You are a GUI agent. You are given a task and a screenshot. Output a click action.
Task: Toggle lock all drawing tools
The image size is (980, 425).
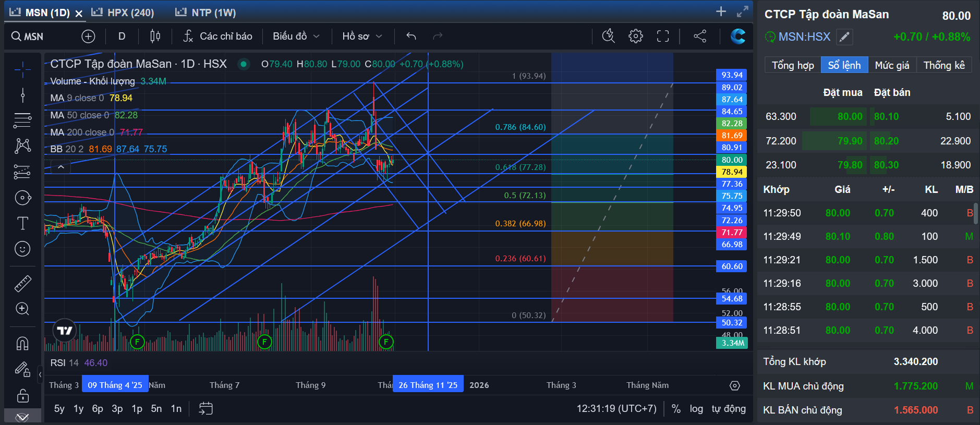click(x=22, y=395)
